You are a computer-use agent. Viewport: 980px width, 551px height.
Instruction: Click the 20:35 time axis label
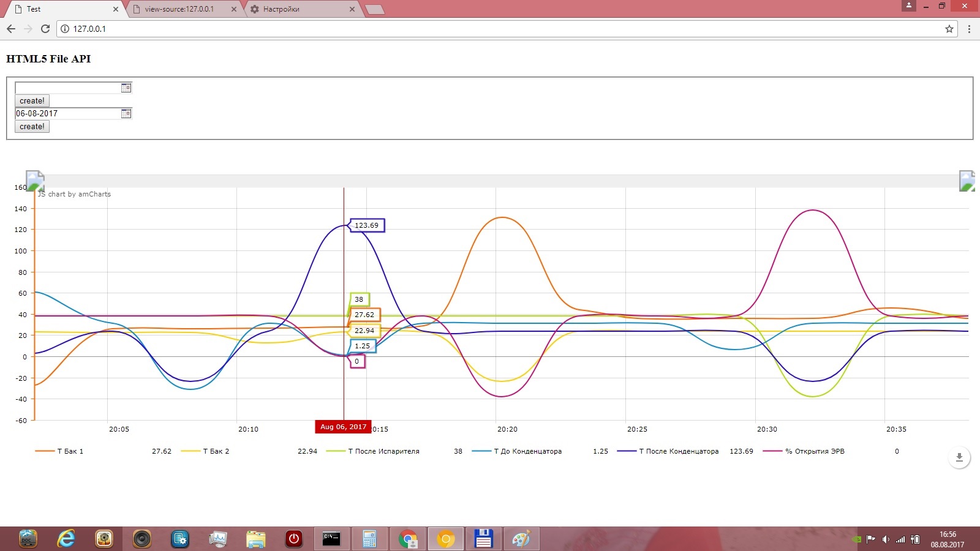pos(896,429)
